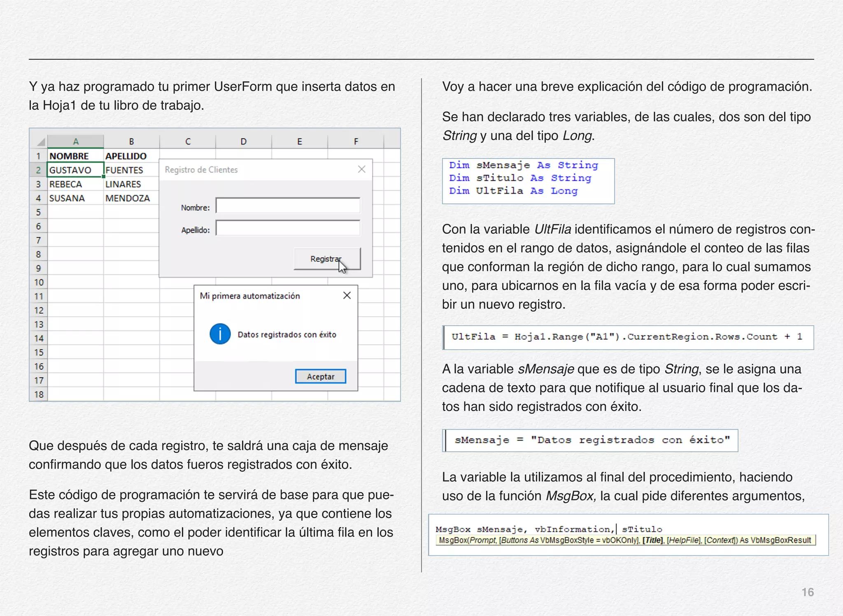Close the Registro de Clientes dialog

(362, 169)
